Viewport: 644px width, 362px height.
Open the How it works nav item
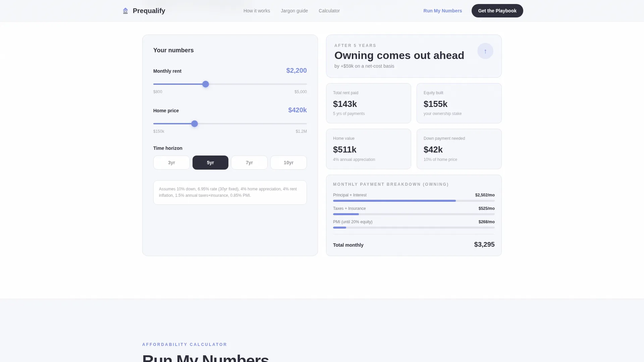[257, 11]
